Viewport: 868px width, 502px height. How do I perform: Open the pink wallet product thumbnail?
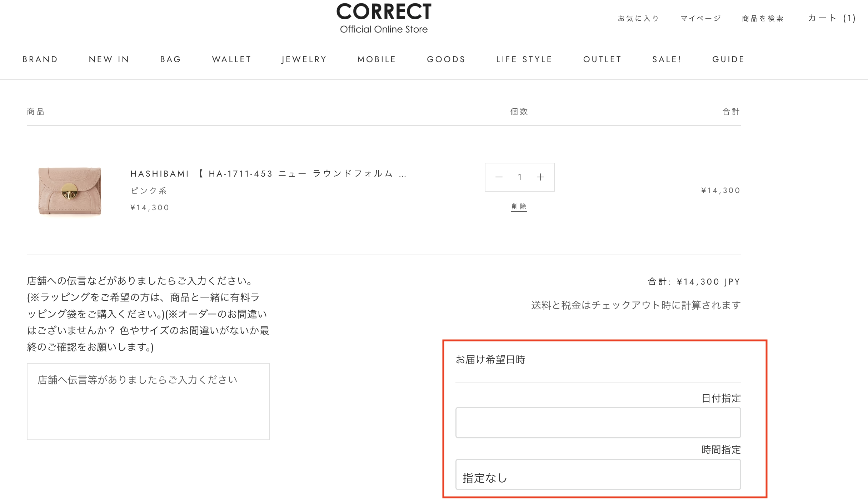(70, 191)
